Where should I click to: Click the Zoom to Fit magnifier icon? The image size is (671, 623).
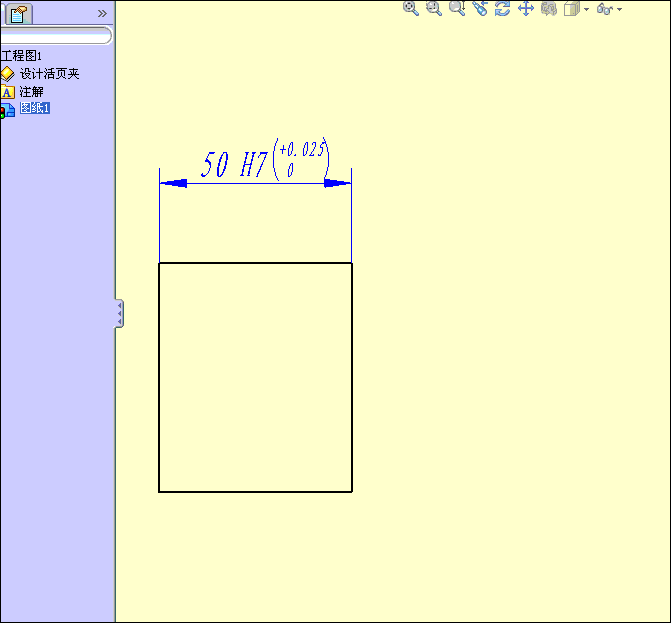(x=411, y=9)
